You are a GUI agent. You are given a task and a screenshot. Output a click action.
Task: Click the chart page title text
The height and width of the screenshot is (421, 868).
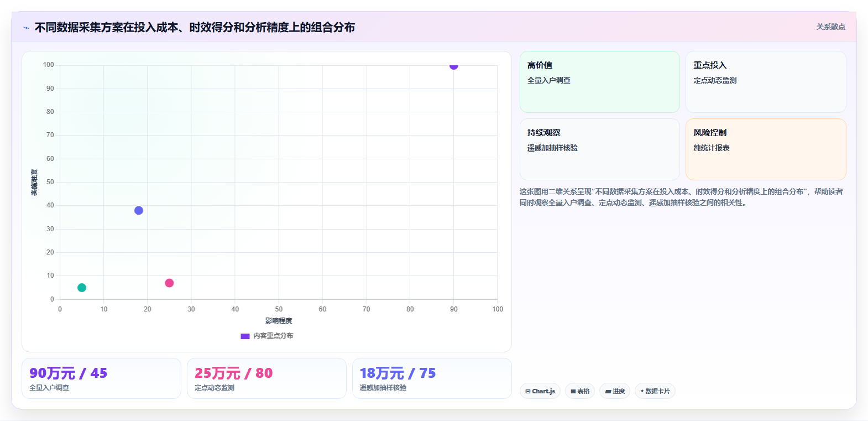(195, 27)
